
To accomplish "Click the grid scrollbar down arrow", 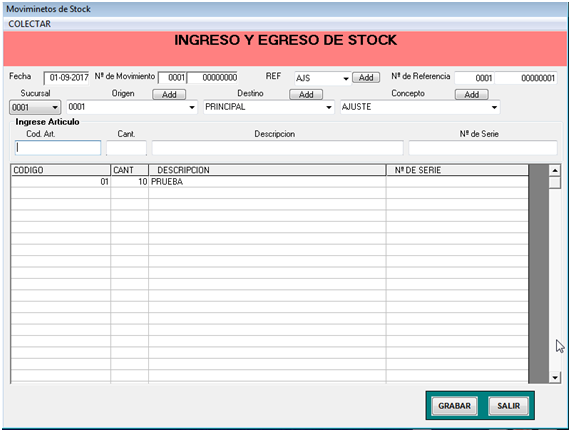I will pyautogui.click(x=555, y=377).
